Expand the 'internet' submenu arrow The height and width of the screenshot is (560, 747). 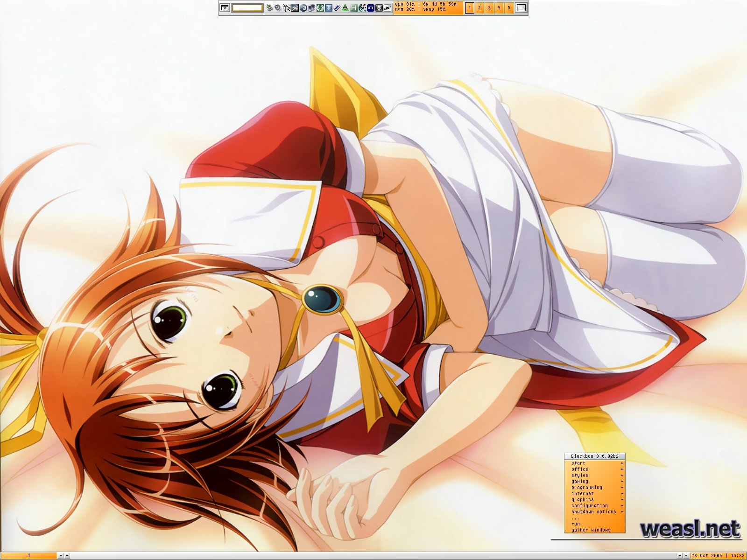(x=622, y=494)
